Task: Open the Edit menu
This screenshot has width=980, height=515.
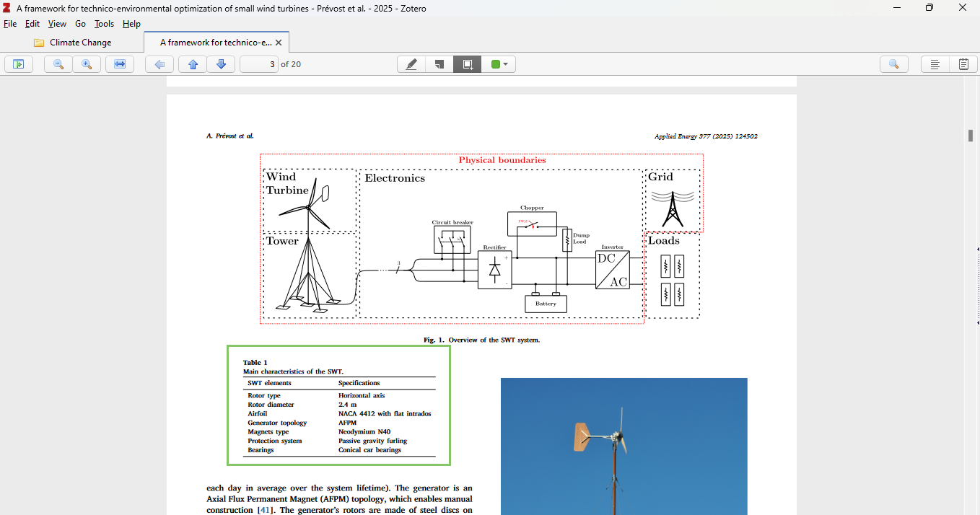Action: point(32,24)
